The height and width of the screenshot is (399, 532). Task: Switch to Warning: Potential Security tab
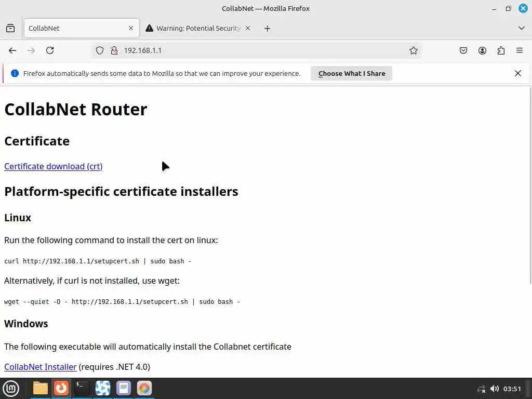click(x=198, y=28)
